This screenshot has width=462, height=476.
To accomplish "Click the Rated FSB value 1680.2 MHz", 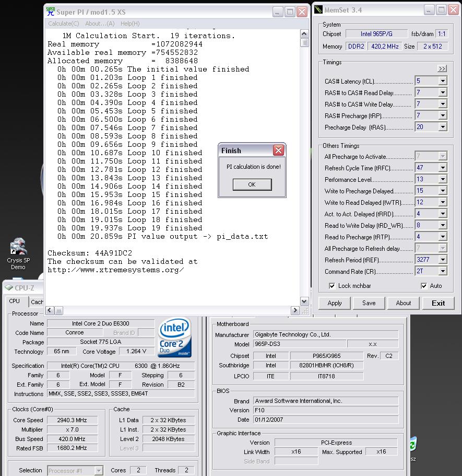I will tap(72, 448).
